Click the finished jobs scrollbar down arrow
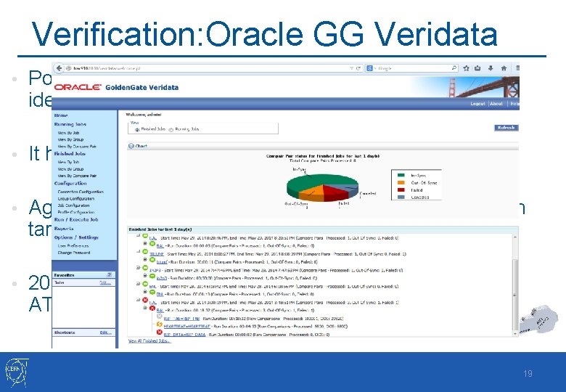This screenshot has width=566, height=392. (515, 334)
